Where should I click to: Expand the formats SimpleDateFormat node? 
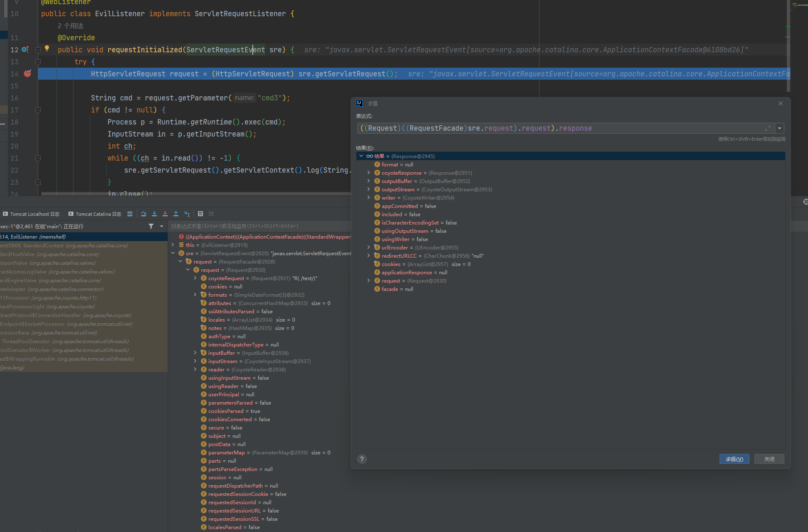[x=195, y=295]
